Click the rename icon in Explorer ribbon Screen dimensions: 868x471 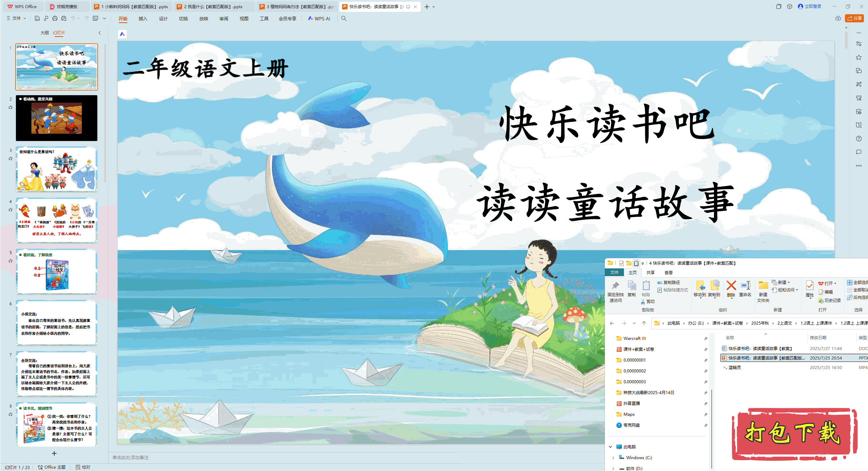coord(745,286)
